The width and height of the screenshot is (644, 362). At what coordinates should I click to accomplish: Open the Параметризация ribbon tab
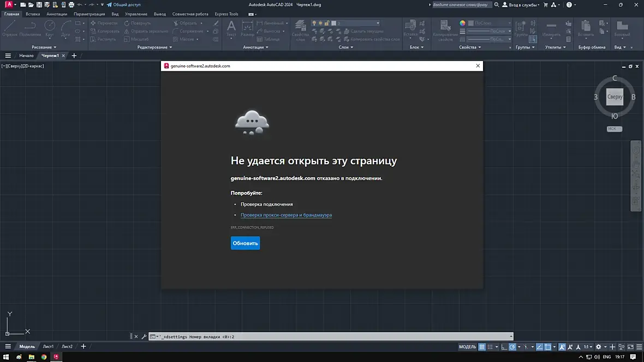click(x=89, y=14)
